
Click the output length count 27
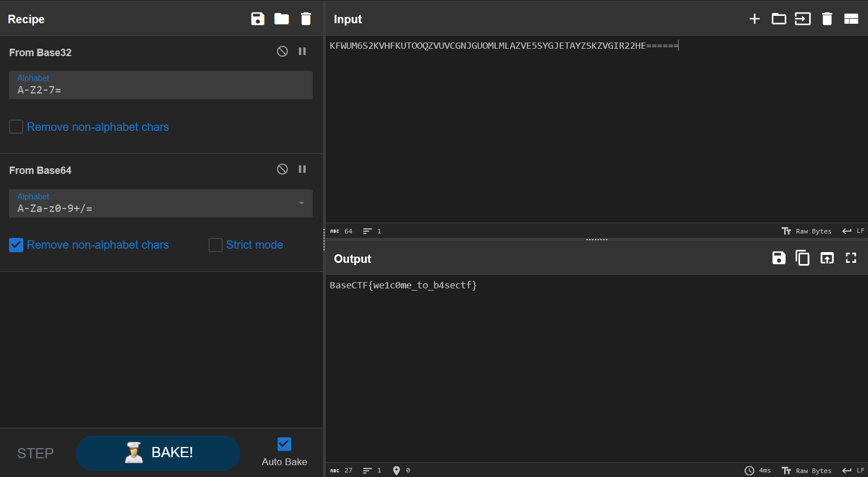348,471
